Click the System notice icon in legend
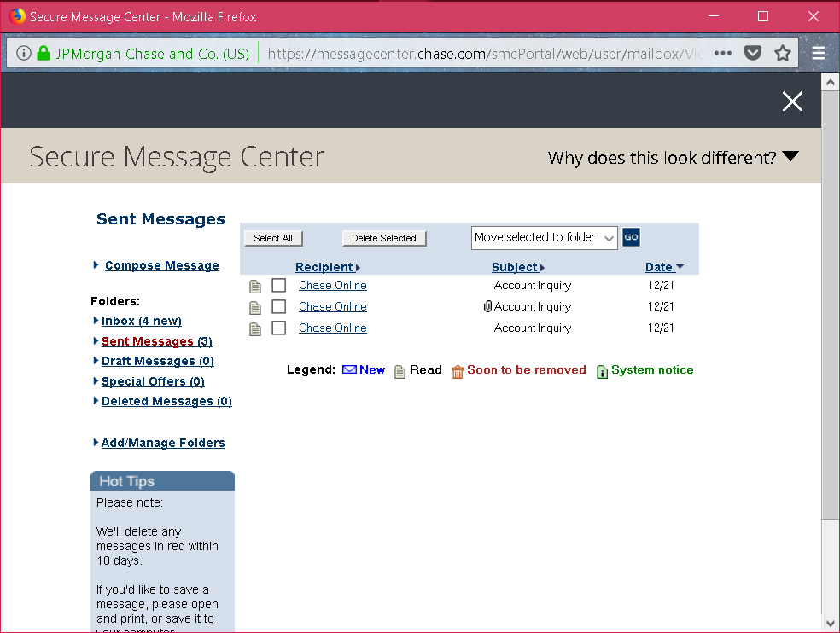This screenshot has width=840, height=633. coord(602,371)
